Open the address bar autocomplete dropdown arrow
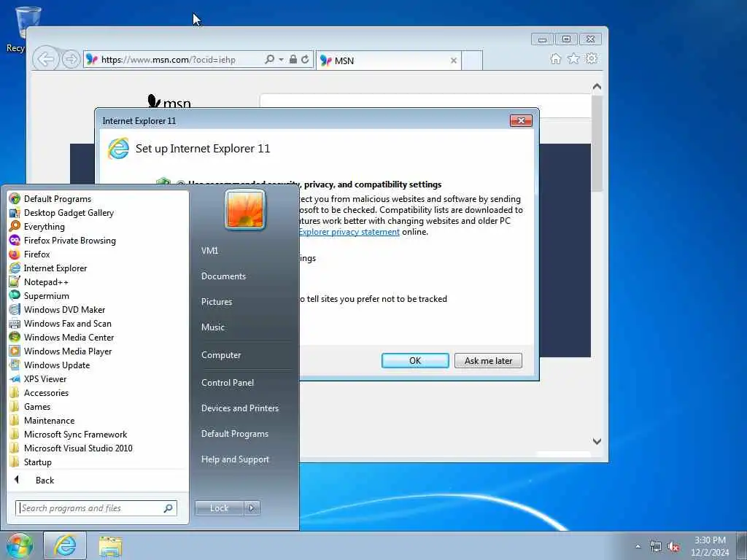The width and height of the screenshot is (747, 560). pos(281,60)
